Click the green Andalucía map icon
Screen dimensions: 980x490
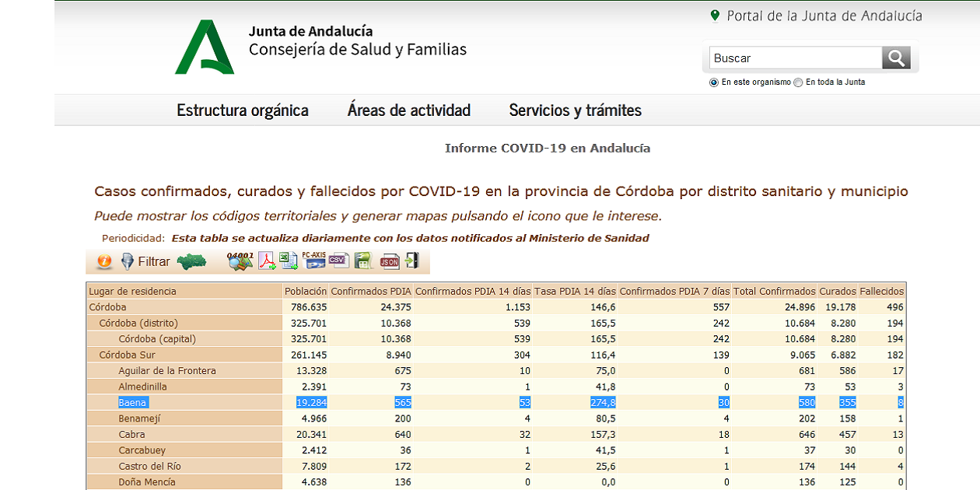coord(190,262)
